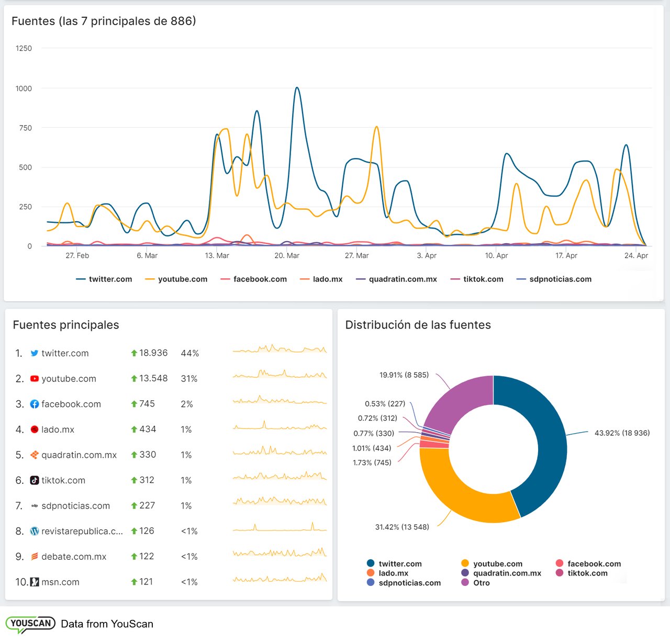The image size is (670, 644).
Task: Select the TikTok icon in row six
Action: point(35,480)
